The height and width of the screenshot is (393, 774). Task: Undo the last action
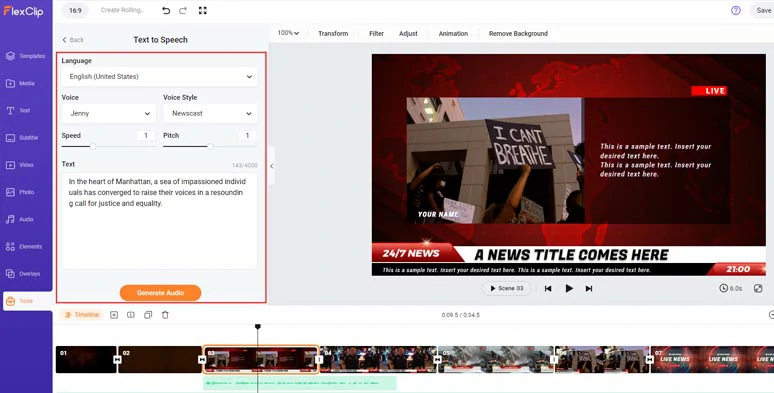tap(166, 10)
